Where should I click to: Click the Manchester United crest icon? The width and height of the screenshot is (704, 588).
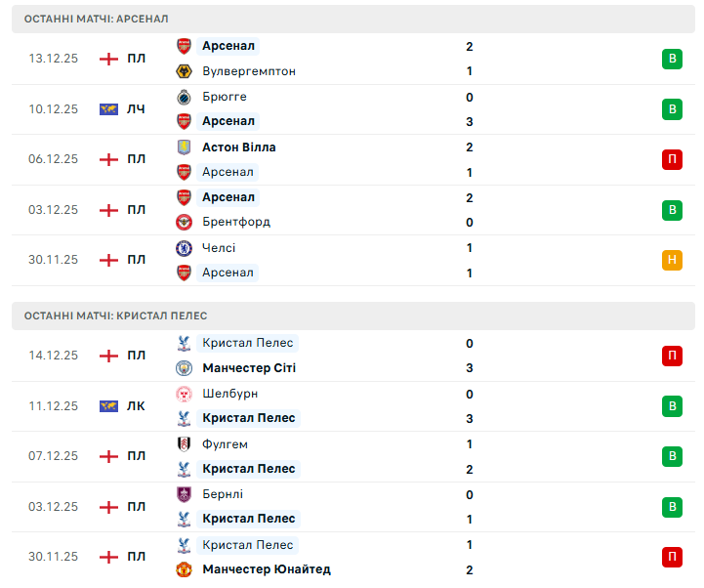click(184, 568)
